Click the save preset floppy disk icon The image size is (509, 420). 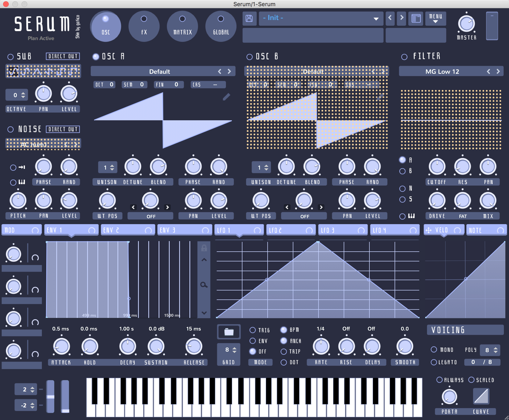point(249,18)
